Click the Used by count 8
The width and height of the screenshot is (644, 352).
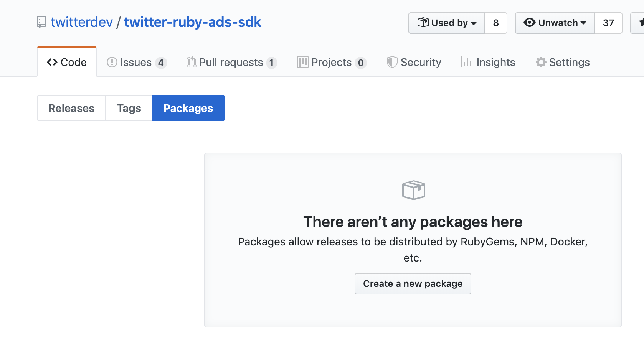tap(496, 23)
